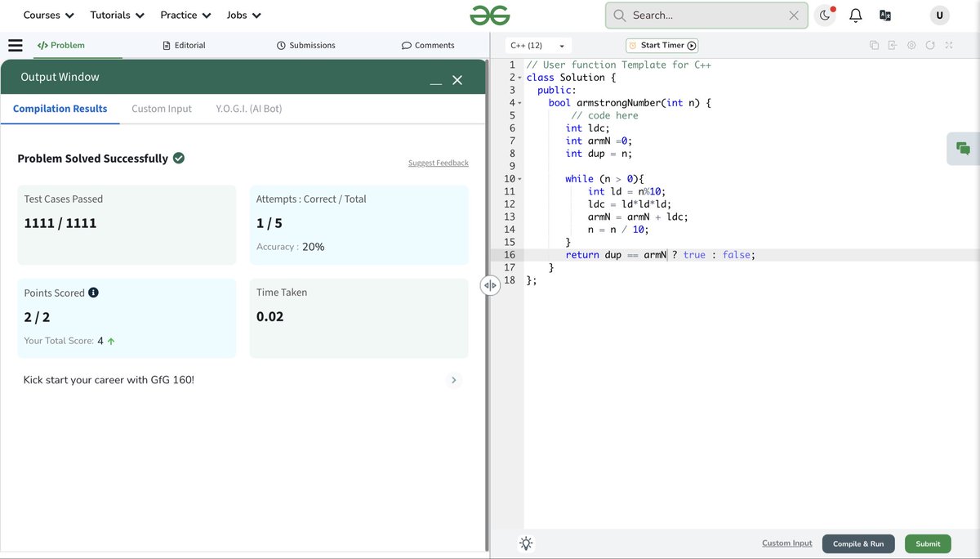
Task: Open the floating chat bubble icon
Action: pyautogui.click(x=963, y=149)
